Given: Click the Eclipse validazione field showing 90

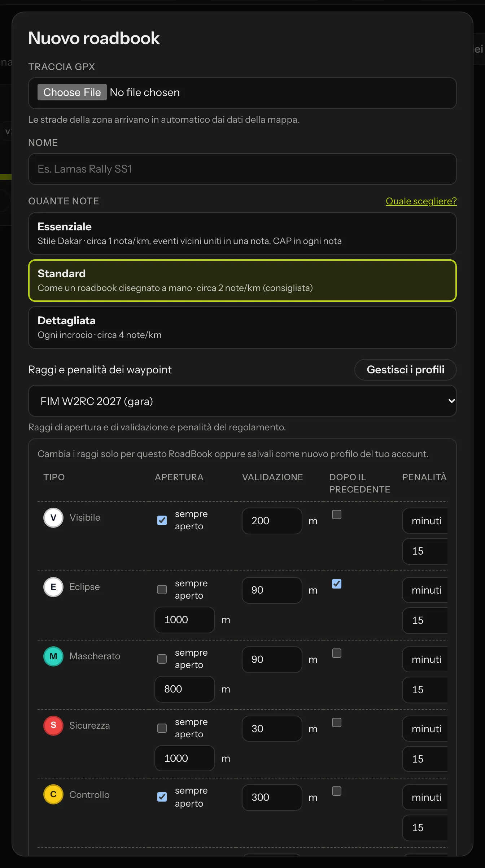Looking at the screenshot, I should pos(272,590).
